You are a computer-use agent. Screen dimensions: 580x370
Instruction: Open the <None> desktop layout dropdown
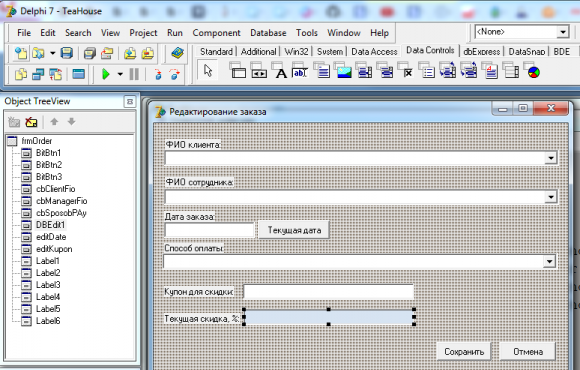[x=563, y=32]
